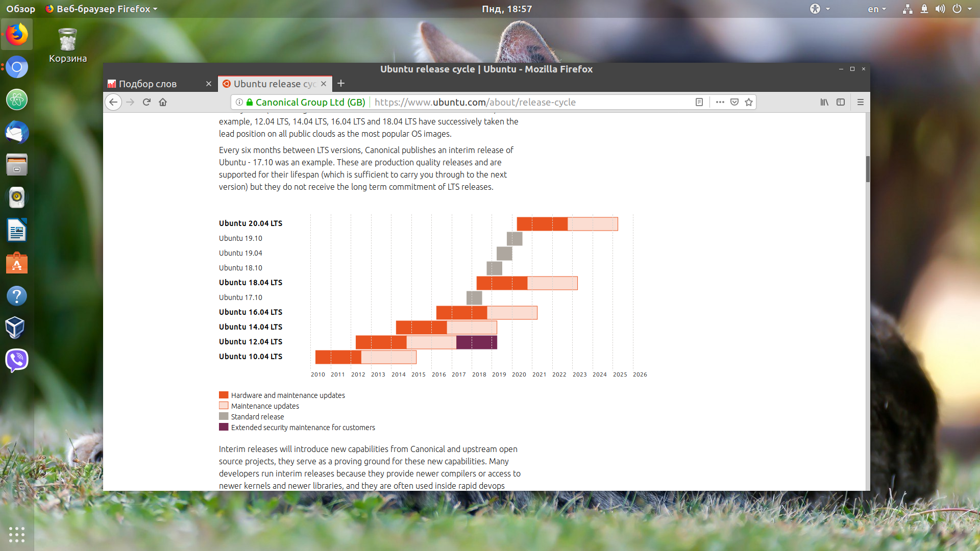Open Ubuntu Software store icon

pyautogui.click(x=17, y=263)
